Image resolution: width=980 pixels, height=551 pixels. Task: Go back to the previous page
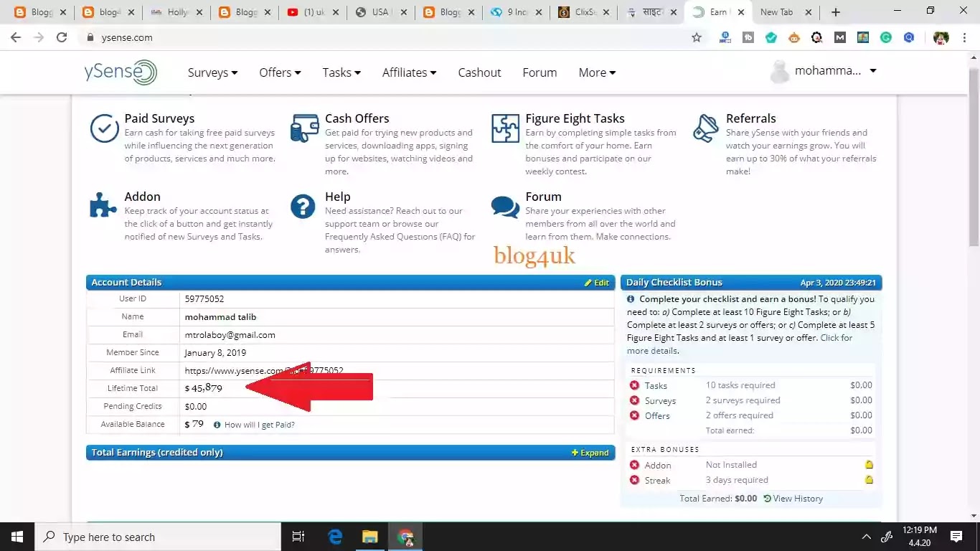(x=16, y=37)
